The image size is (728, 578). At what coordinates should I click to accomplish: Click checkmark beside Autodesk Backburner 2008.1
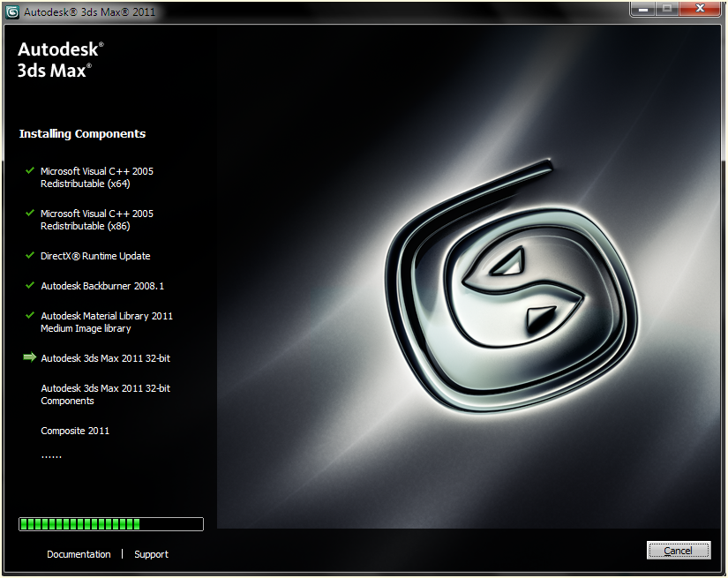30,285
